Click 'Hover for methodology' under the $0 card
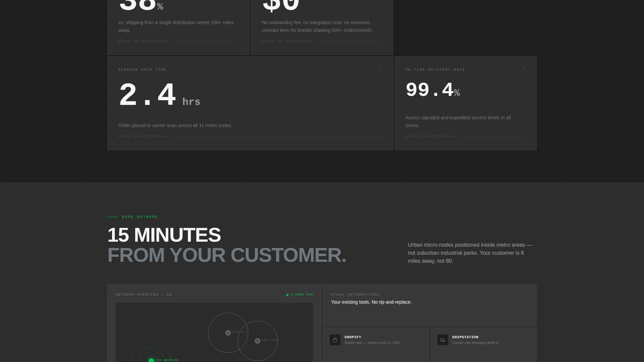 point(287,42)
